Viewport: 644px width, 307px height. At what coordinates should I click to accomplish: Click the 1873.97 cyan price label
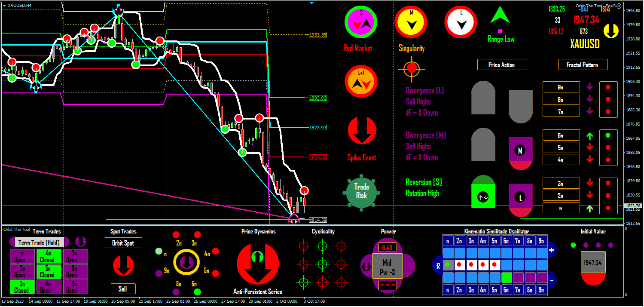click(318, 128)
